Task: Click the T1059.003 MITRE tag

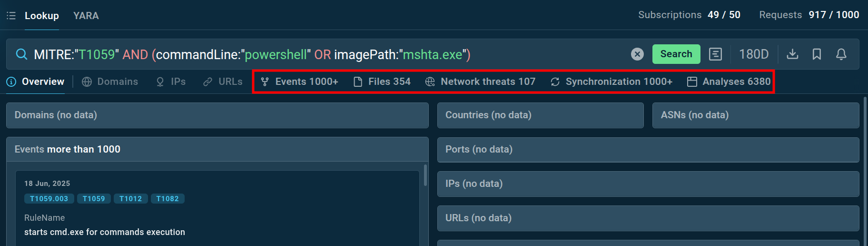Action: 49,199
